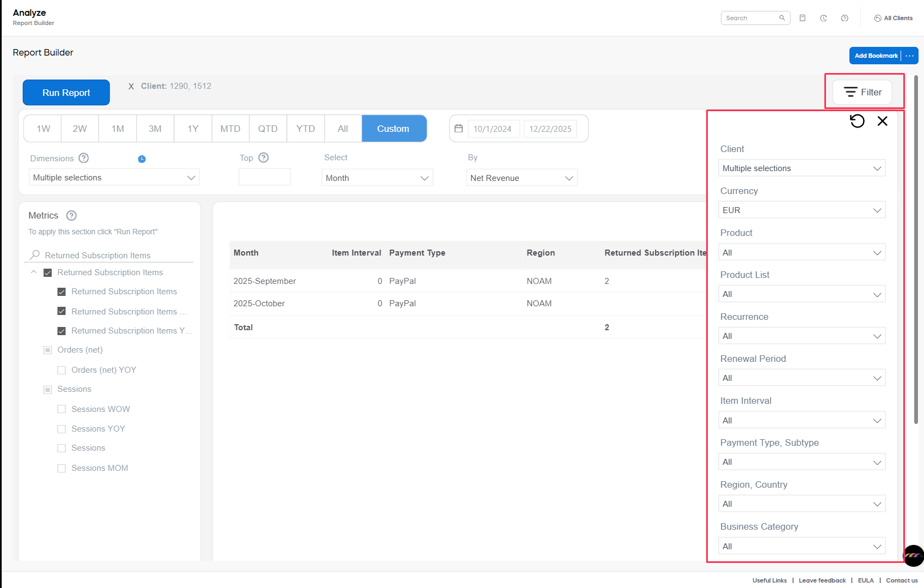This screenshot has width=924, height=588.
Task: Open the Filter funnel panel
Action: (x=862, y=92)
